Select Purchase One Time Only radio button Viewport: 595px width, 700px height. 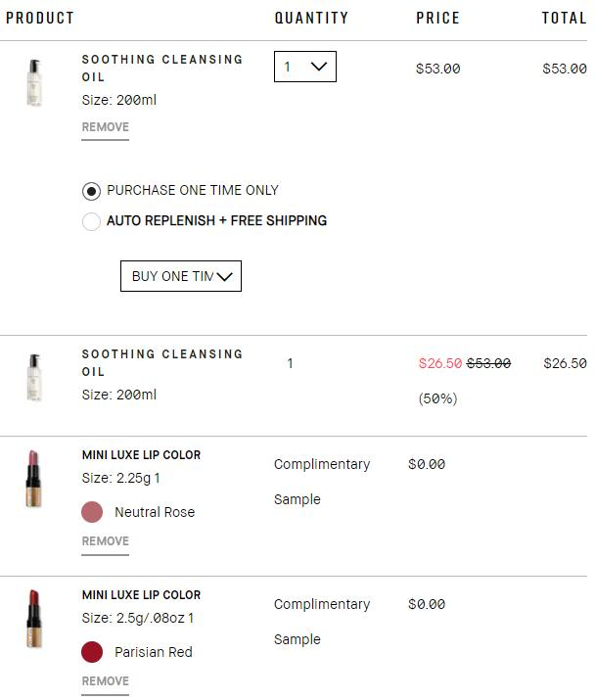point(91,191)
